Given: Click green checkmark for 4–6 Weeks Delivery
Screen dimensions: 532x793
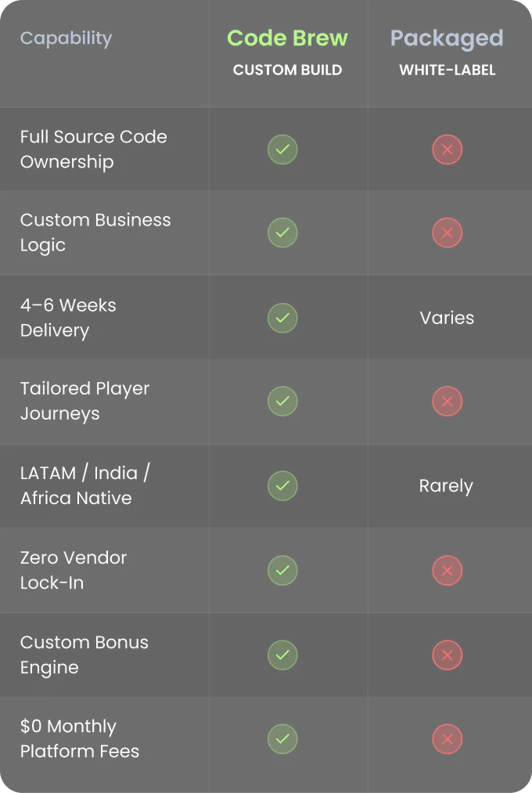Looking at the screenshot, I should [282, 317].
